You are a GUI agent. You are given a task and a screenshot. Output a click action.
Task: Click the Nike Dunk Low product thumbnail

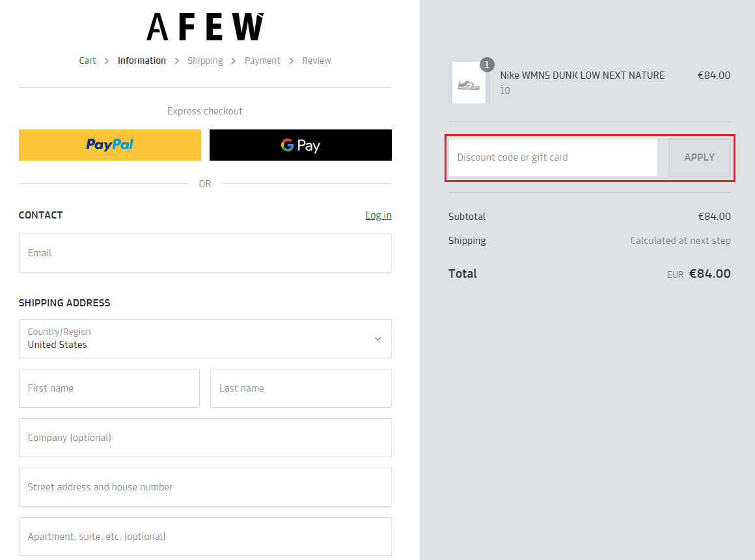pyautogui.click(x=469, y=83)
